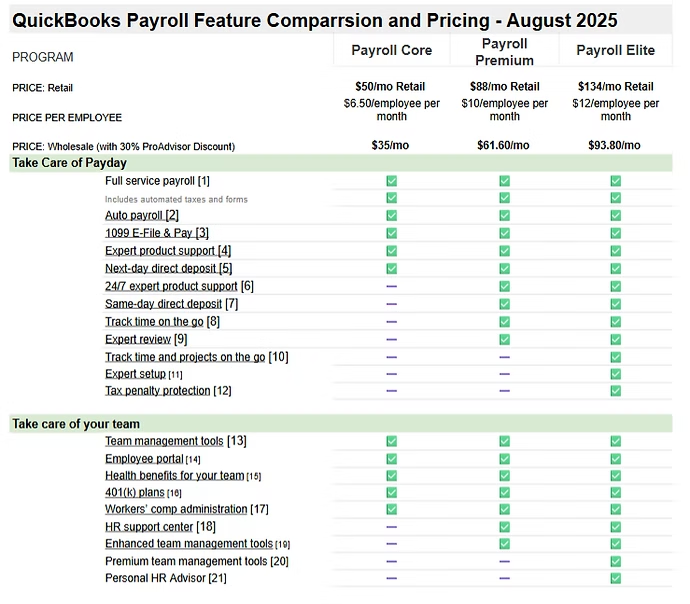Click the dash for Expert setup under Payroll Core
Screen dimensions: 690x604
tap(391, 374)
